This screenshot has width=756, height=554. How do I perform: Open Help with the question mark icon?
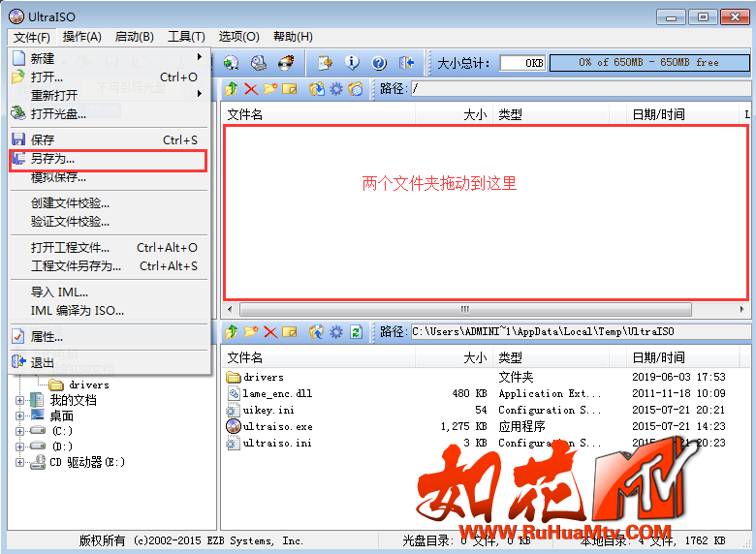(379, 63)
